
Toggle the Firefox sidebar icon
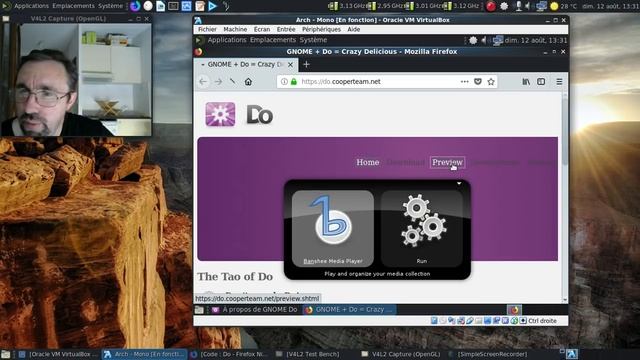point(541,82)
